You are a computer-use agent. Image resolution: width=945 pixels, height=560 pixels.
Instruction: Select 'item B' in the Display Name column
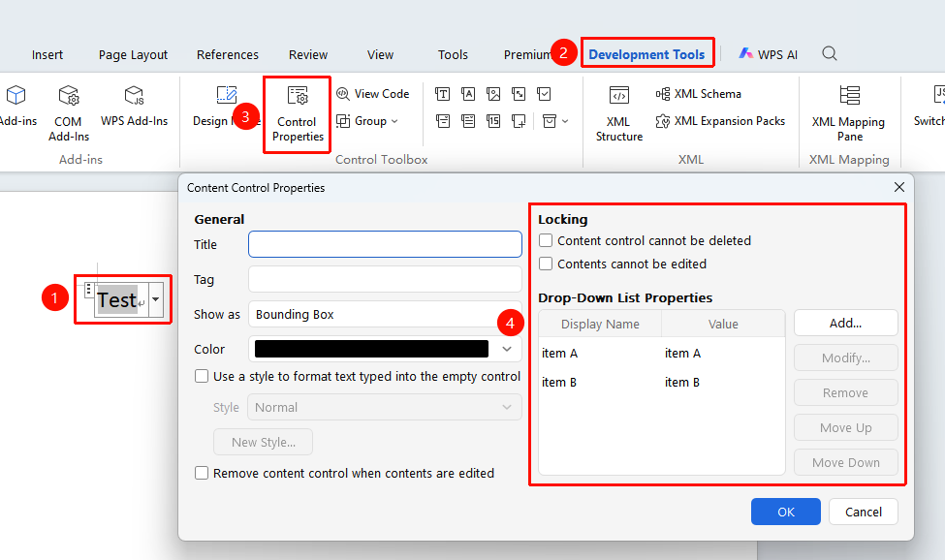tap(559, 383)
